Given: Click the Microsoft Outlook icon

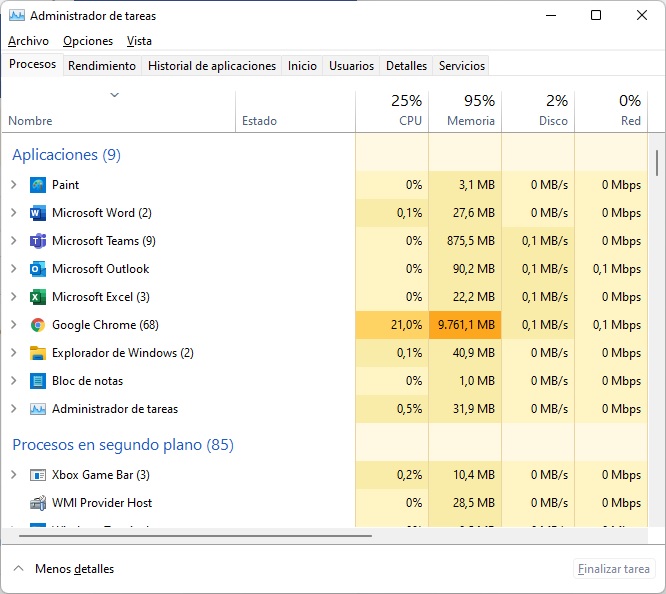Looking at the screenshot, I should click(38, 269).
